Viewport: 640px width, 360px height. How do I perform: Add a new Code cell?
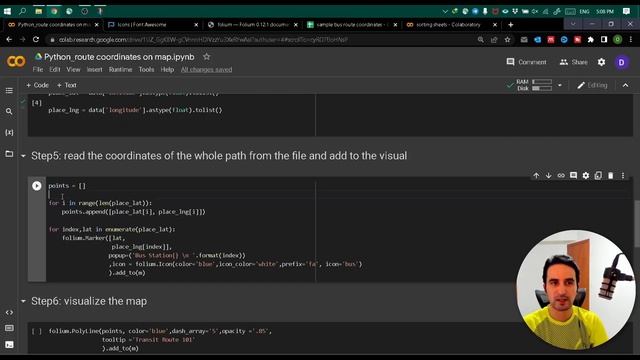(x=37, y=85)
